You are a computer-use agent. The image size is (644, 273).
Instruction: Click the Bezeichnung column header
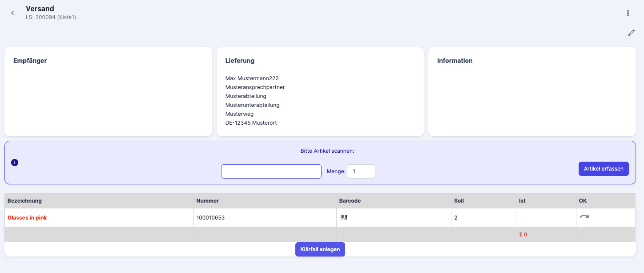click(x=25, y=201)
